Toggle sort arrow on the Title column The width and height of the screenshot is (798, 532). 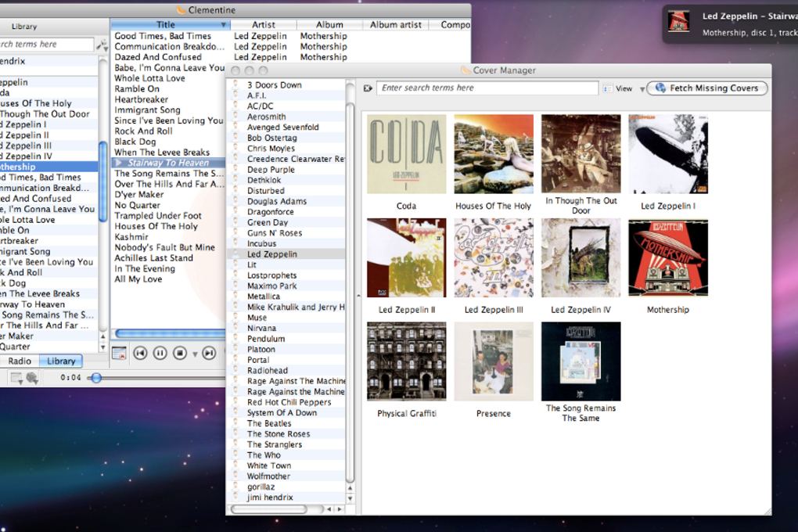(224, 25)
